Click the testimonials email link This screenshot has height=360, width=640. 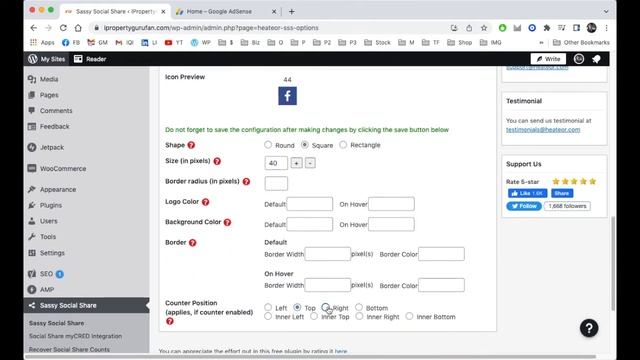[543, 130]
